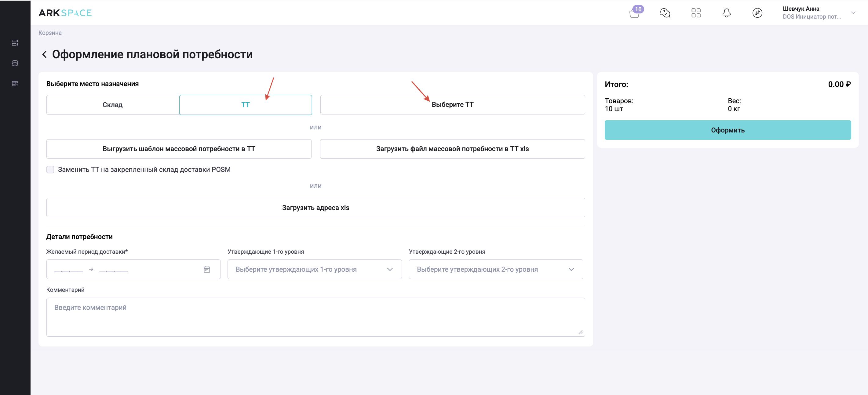This screenshot has height=395, width=868.
Task: Select the Склад destination tab
Action: click(x=112, y=105)
